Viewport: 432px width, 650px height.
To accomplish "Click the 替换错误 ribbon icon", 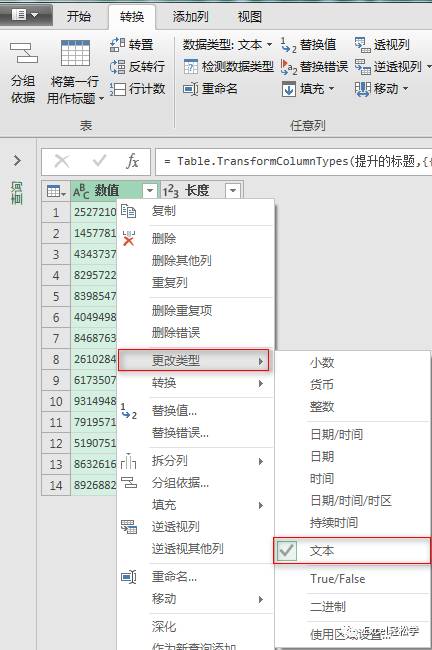I will 289,67.
